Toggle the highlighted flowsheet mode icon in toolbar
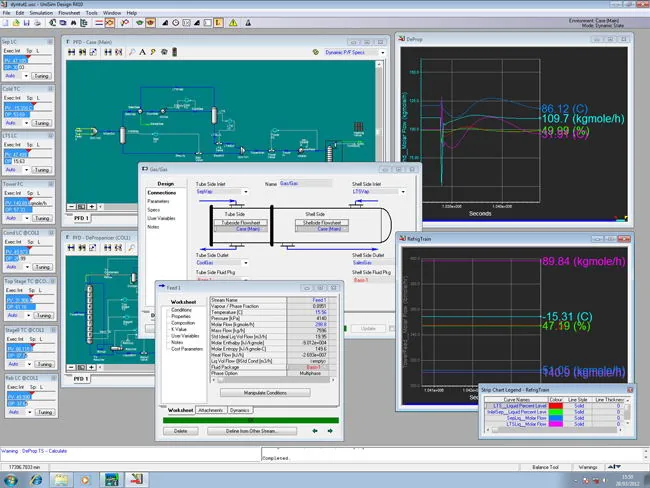Viewport: 650px width, 488px height. (x=109, y=23)
